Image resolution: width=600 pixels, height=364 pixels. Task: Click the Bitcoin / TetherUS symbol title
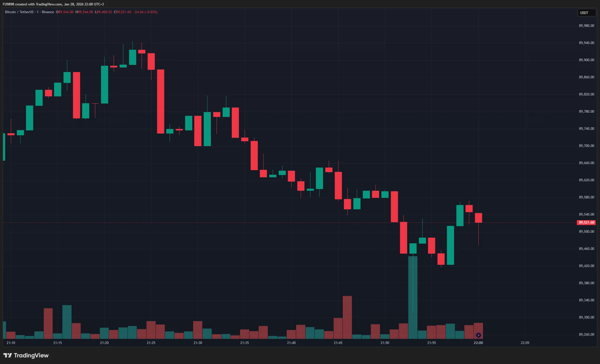(x=19, y=12)
